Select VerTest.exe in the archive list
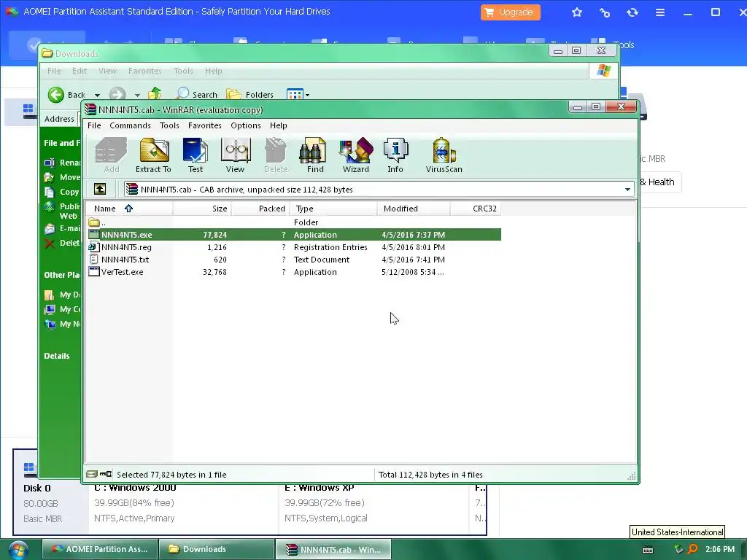The height and width of the screenshot is (560, 747). click(293, 272)
